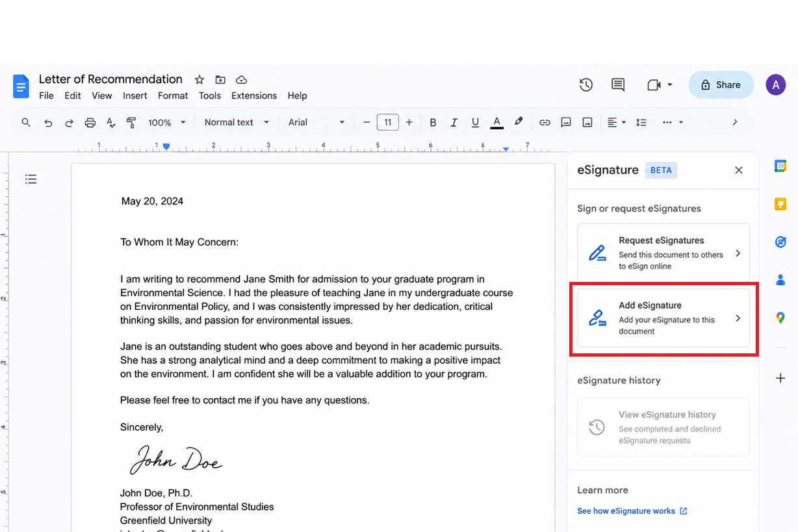
Task: Open the more toolbar options ellipsis
Action: pos(667,122)
